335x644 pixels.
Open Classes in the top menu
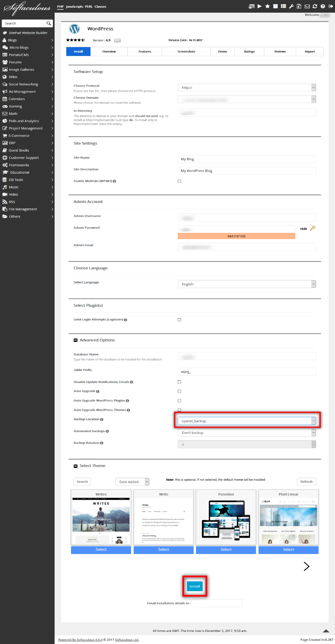click(x=100, y=7)
